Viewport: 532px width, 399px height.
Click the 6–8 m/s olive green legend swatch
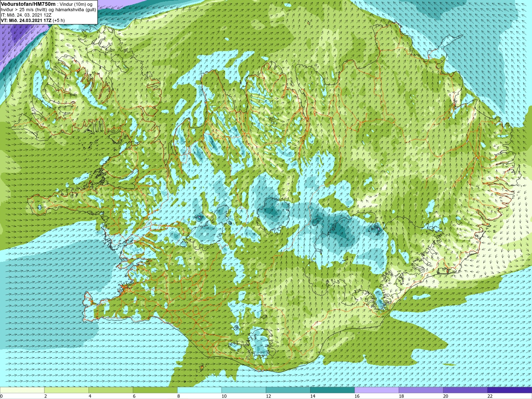(x=155, y=390)
